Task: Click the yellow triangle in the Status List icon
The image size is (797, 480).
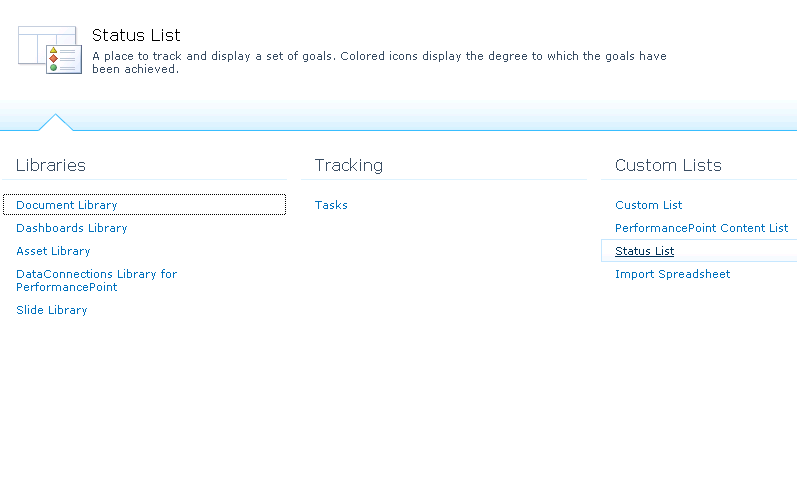Action: (53, 50)
